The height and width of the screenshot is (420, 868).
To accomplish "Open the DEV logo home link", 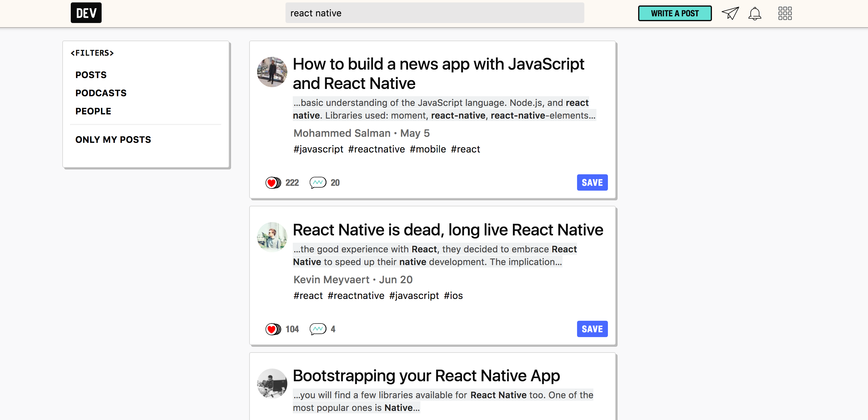I will point(86,13).
